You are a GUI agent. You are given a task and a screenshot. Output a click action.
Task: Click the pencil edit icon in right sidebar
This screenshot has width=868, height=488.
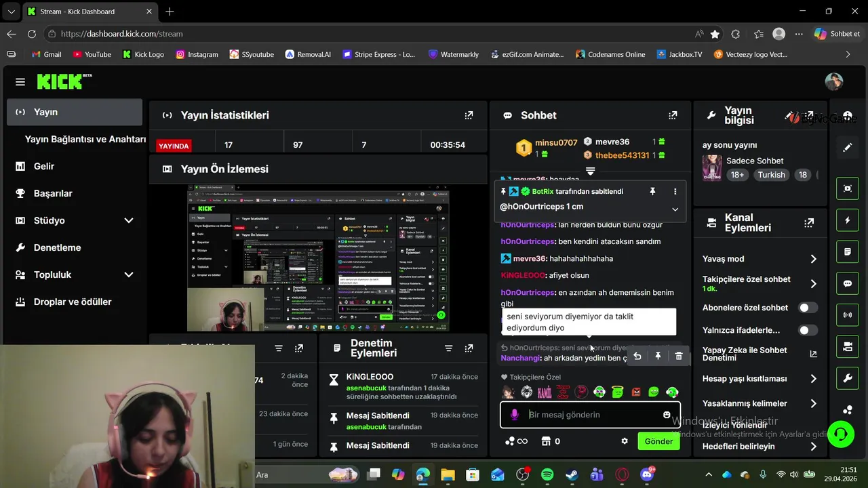click(x=848, y=147)
